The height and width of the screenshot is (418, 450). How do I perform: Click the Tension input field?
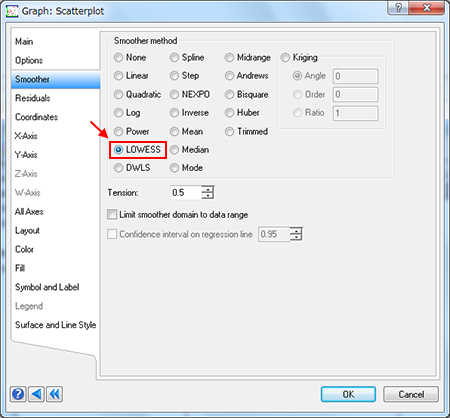186,193
